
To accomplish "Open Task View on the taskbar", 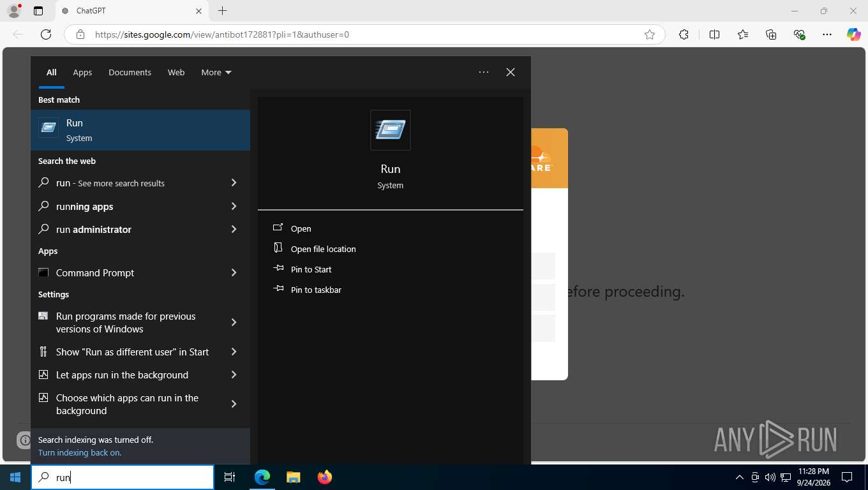I will (x=230, y=477).
